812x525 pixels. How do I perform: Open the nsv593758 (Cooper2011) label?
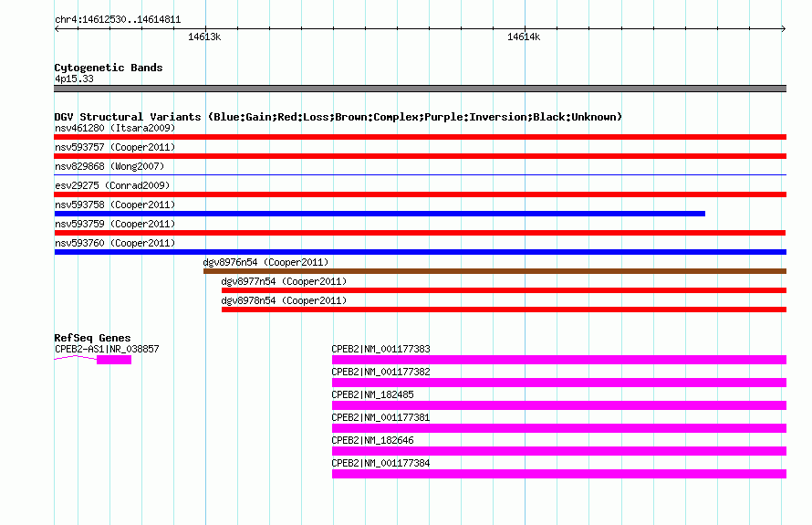(x=115, y=205)
